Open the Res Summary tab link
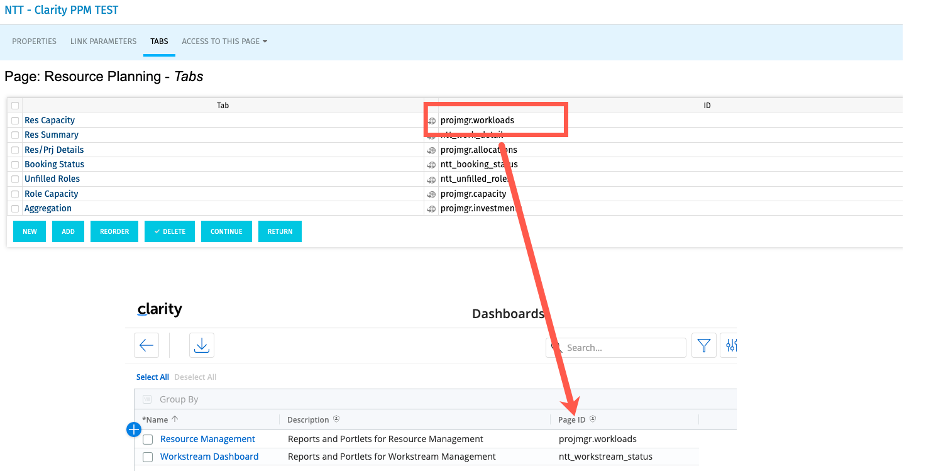The width and height of the screenshot is (936, 472). [51, 135]
